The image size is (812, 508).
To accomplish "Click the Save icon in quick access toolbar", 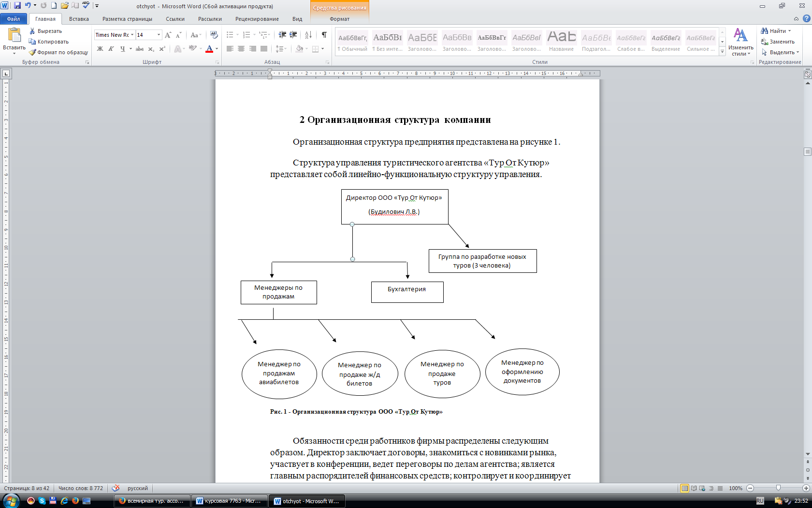I will pyautogui.click(x=17, y=6).
